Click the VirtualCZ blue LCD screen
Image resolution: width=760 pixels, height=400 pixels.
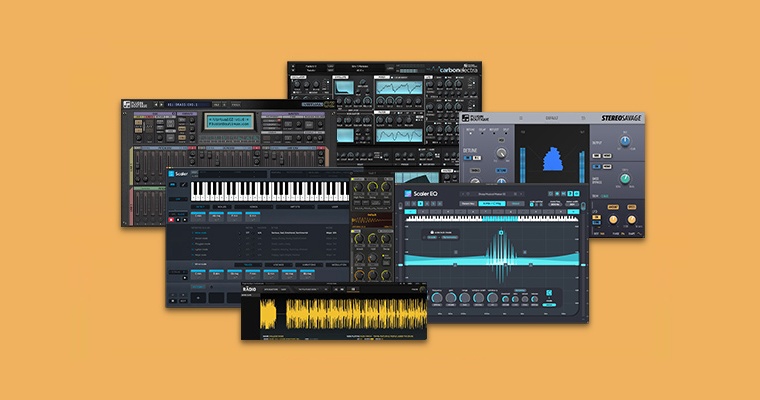point(229,121)
